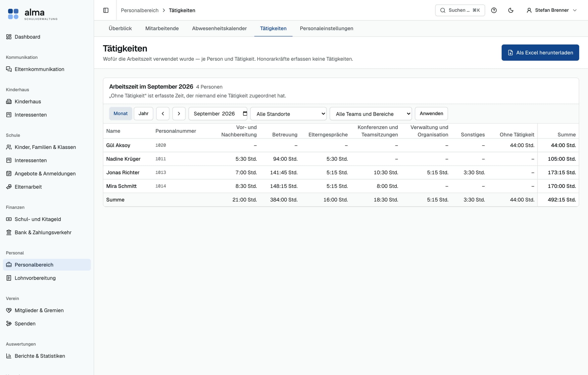
Task: Open the calendar picker icon in month field
Action: 245,113
